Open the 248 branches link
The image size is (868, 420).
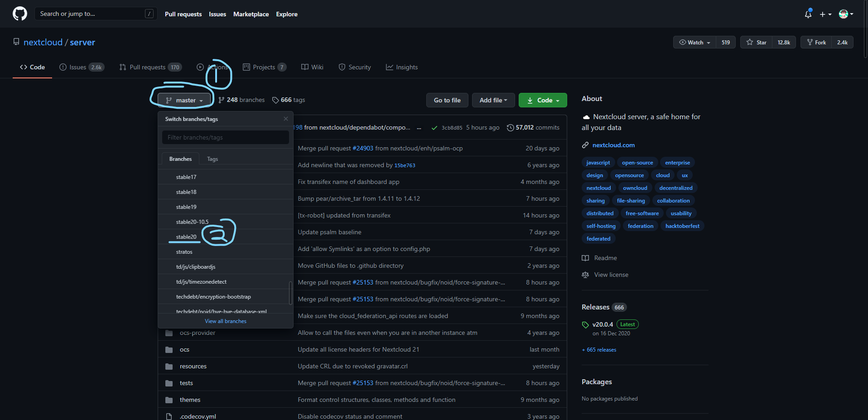click(x=241, y=100)
